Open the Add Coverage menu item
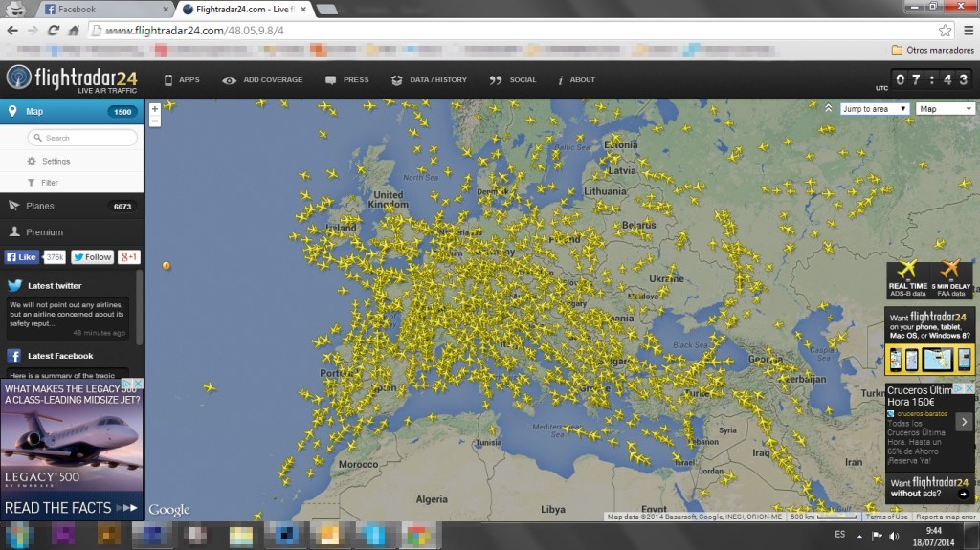The width and height of the screenshot is (980, 550). pyautogui.click(x=262, y=80)
